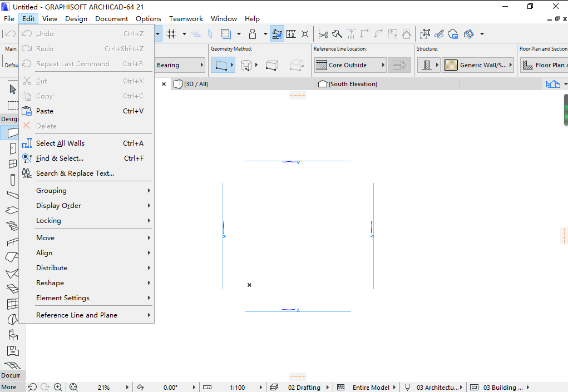The width and height of the screenshot is (568, 392).
Task: Open the Teamwork cloud icon
Action: point(453,34)
